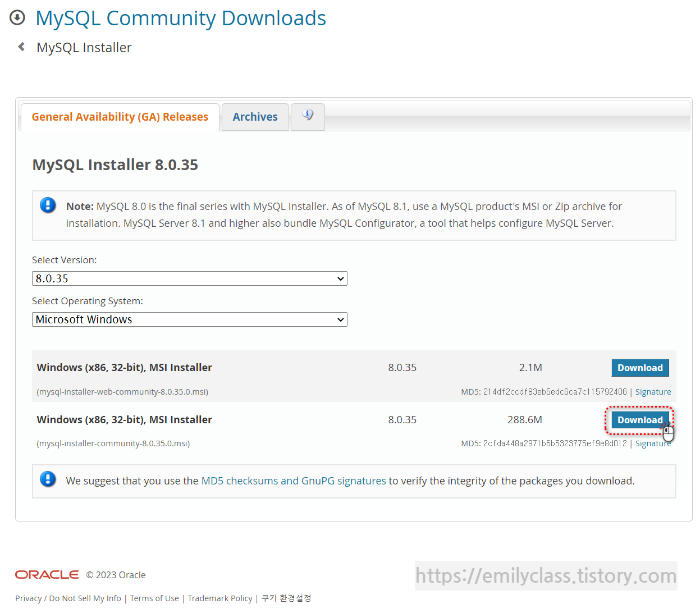Open MD5 checksums and GnuPG signatures link
The width and height of the screenshot is (700, 612).
point(293,481)
